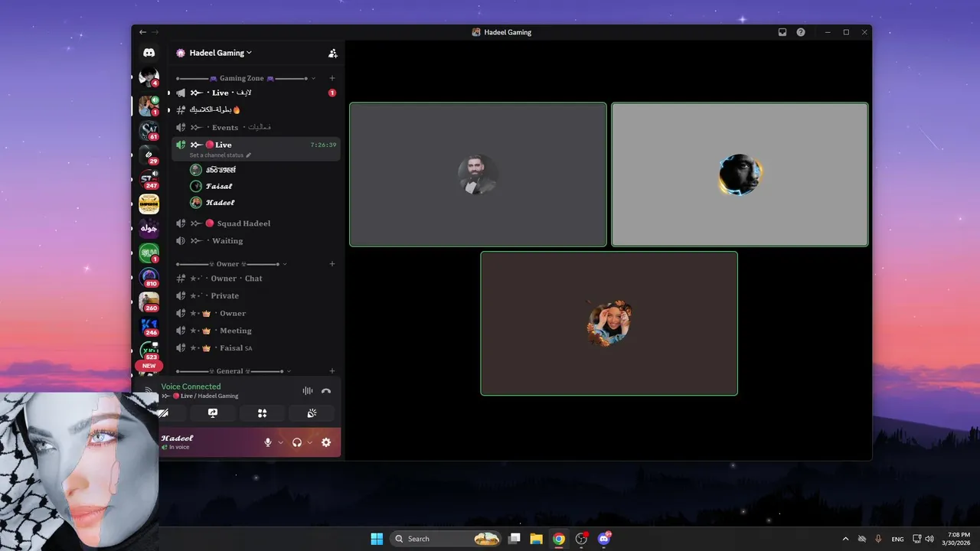Viewport: 980px width, 551px height.
Task: Add channel to Owner category
Action: 332,264
